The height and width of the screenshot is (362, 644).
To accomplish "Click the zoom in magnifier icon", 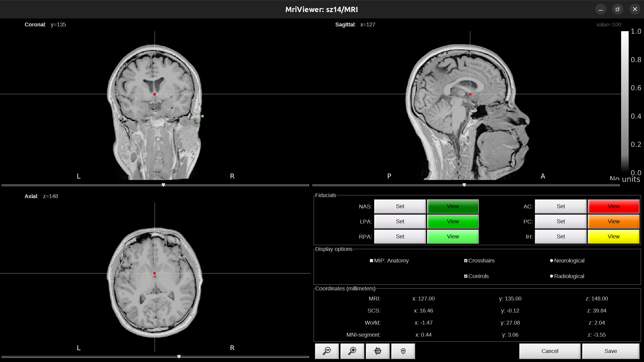I will coord(352,351).
